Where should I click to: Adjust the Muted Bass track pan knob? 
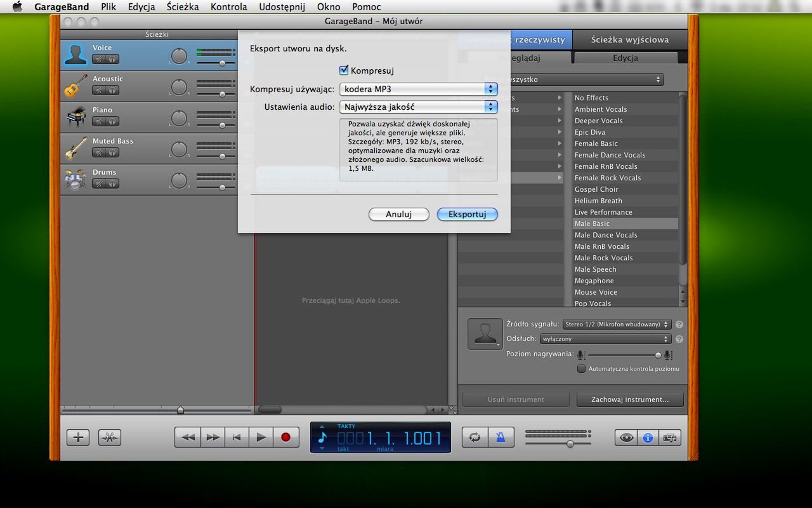pyautogui.click(x=180, y=149)
